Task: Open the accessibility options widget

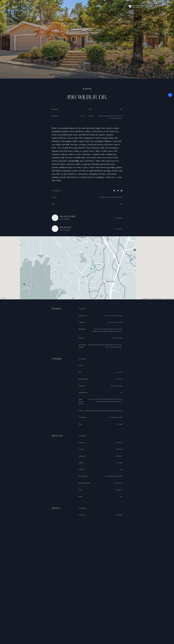Action: pos(170,95)
